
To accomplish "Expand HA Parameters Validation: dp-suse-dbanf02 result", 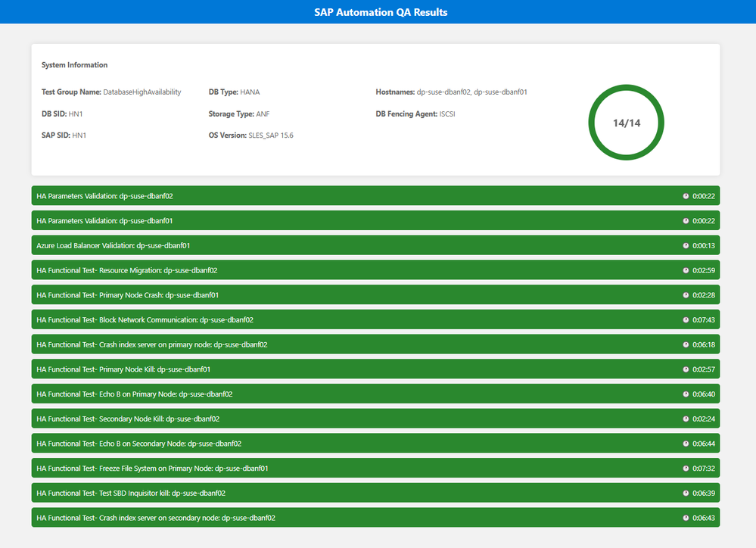I will [375, 196].
